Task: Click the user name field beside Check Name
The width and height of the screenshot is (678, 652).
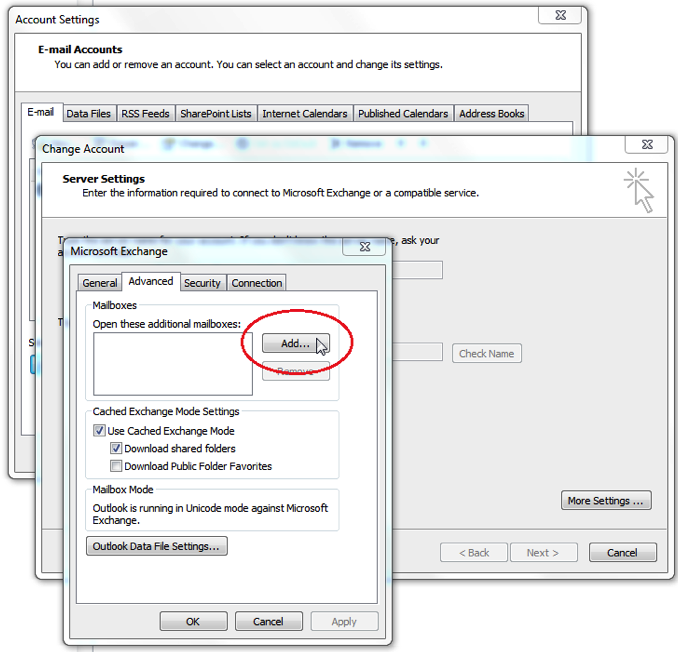Action: click(418, 352)
